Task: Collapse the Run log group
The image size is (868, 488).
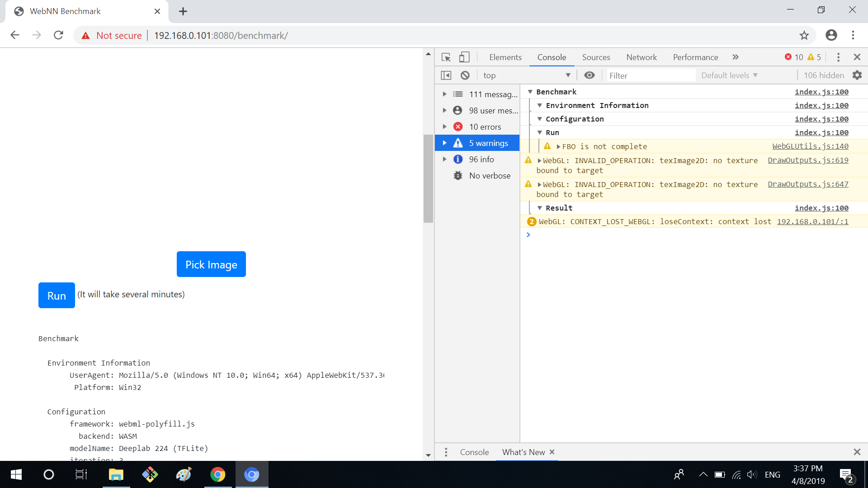Action: (540, 132)
